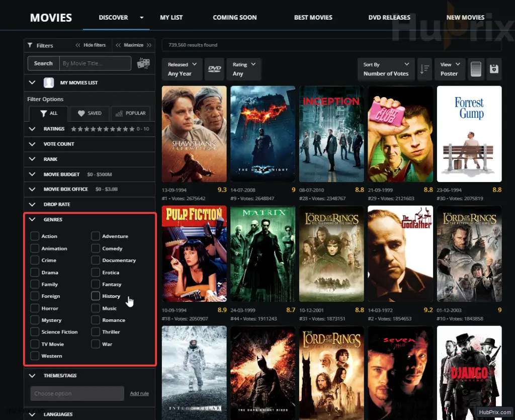Click the funnel icon beside Filters
This screenshot has width=515, height=420.
(x=30, y=45)
